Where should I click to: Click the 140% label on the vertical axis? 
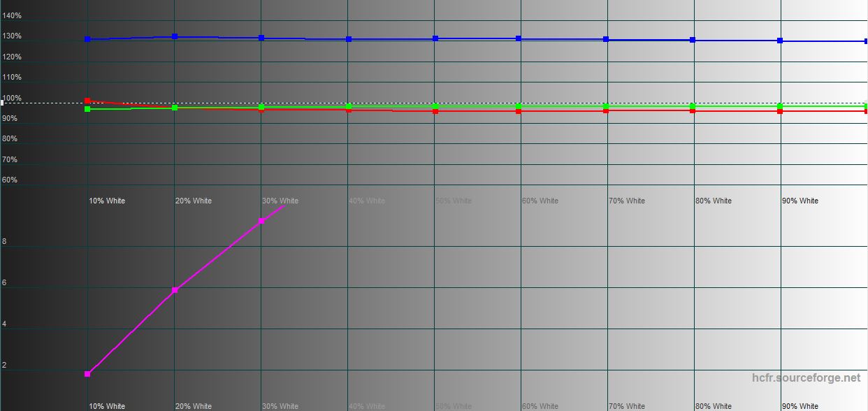tap(12, 15)
